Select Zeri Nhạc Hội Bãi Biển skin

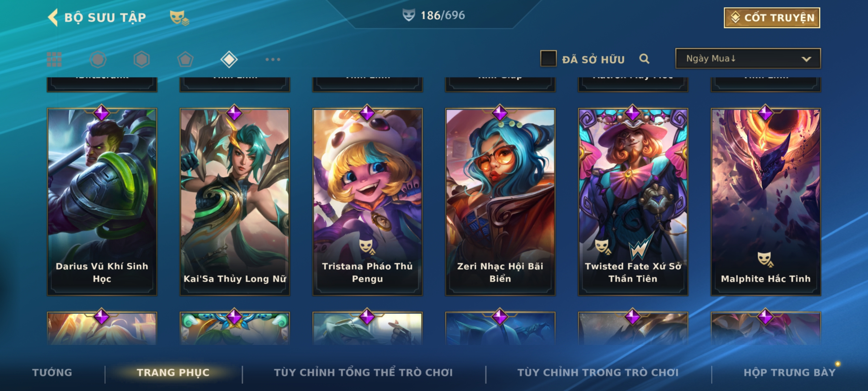(500, 202)
